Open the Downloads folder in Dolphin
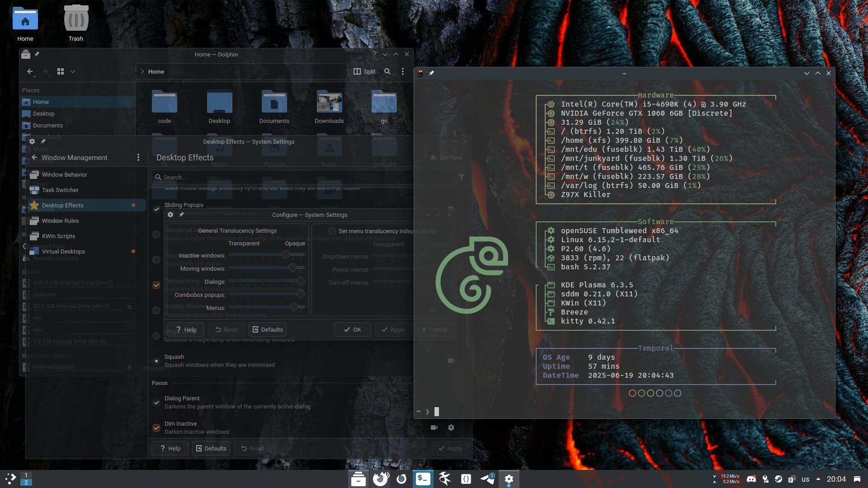Image resolution: width=868 pixels, height=488 pixels. (329, 107)
